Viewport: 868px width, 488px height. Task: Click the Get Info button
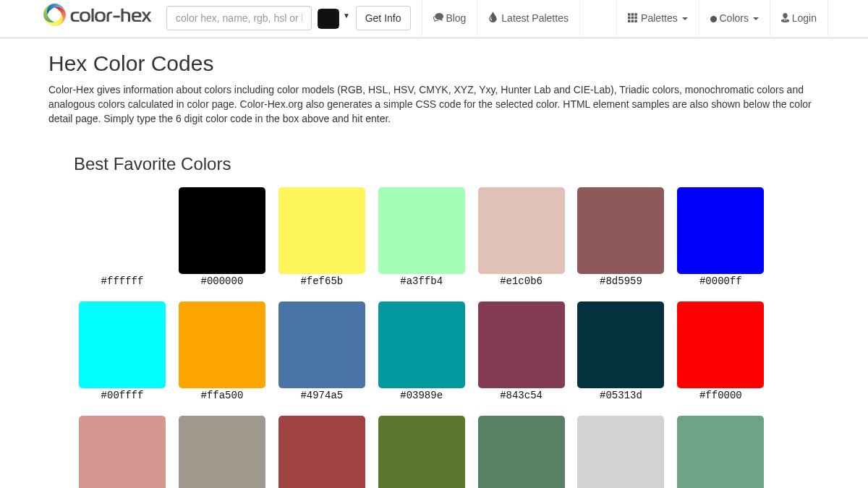[x=383, y=18]
